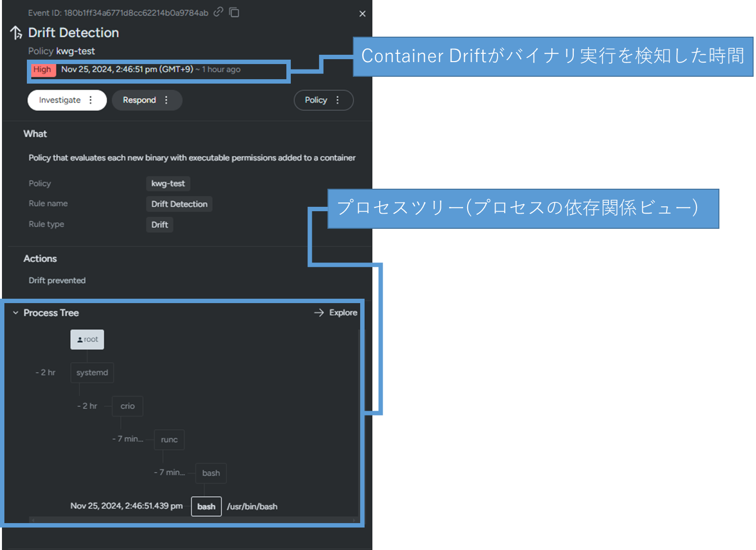Click the Respond button
The width and height of the screenshot is (756, 550).
coord(139,100)
